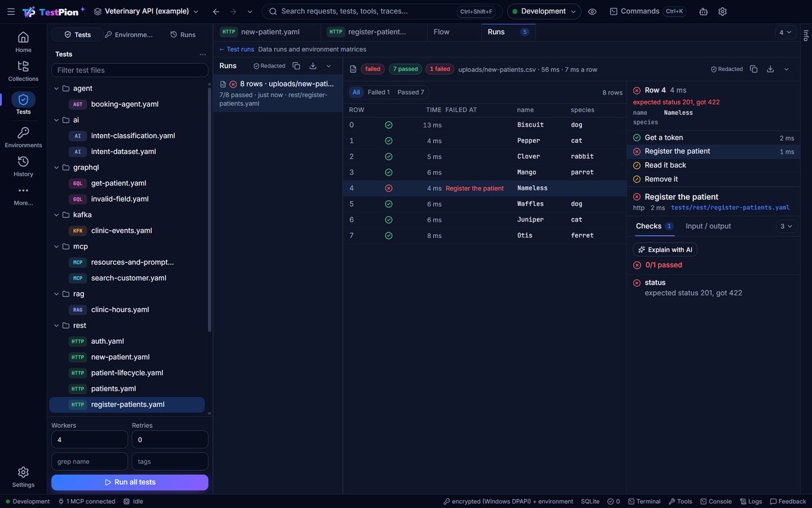812x508 pixels.
Task: Download run results in results header
Action: click(x=770, y=69)
